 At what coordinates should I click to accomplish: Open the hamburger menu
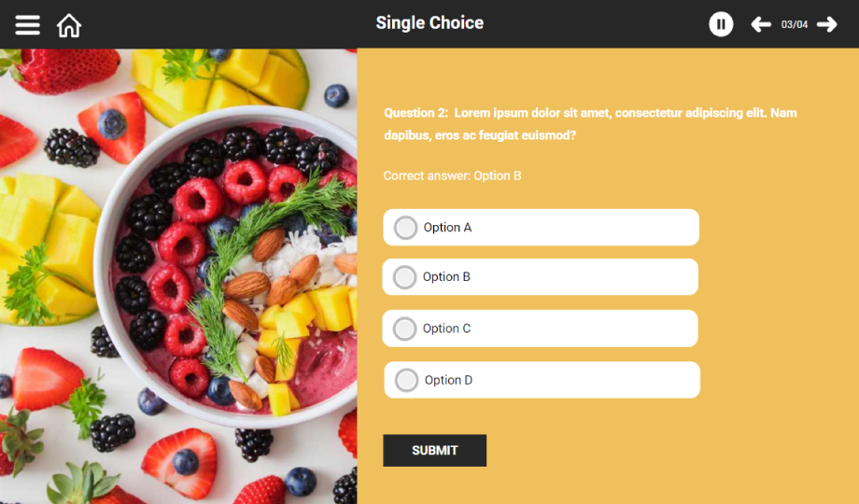[28, 24]
